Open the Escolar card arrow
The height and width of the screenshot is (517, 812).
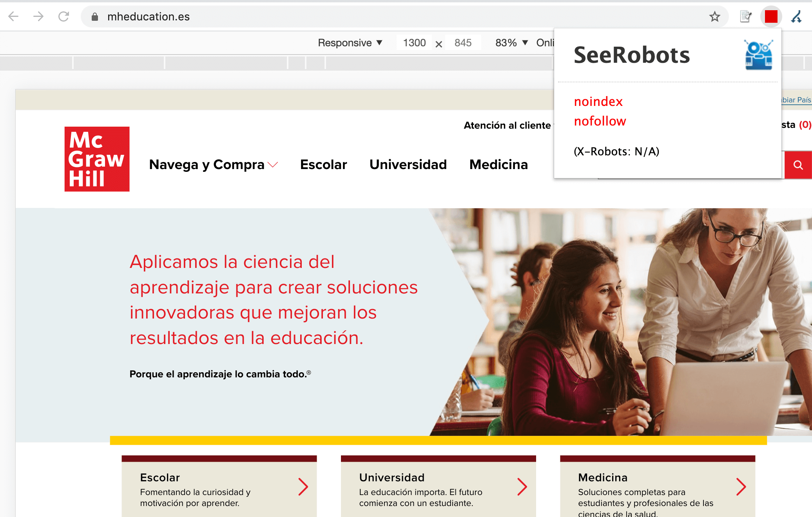click(303, 487)
